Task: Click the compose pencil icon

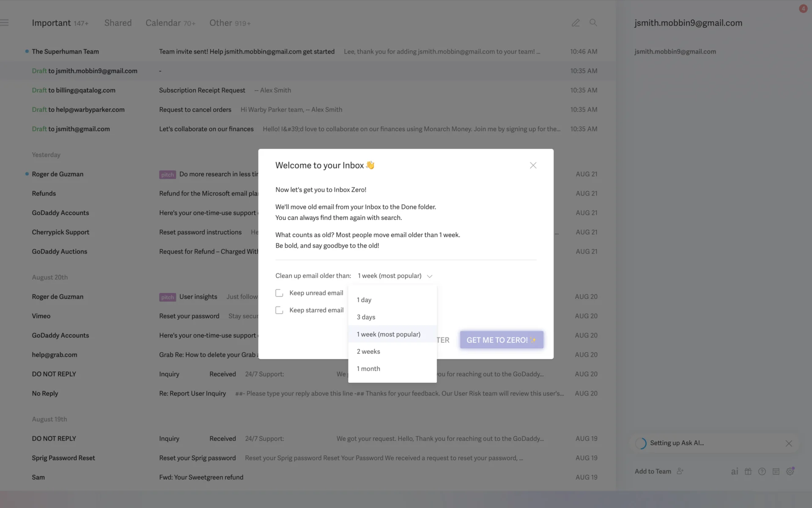Action: [576, 23]
